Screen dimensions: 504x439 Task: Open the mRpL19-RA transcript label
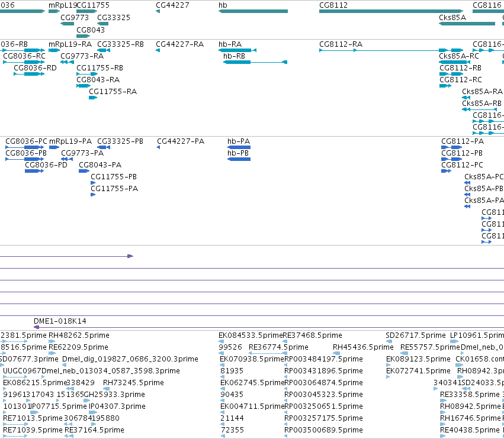[70, 44]
